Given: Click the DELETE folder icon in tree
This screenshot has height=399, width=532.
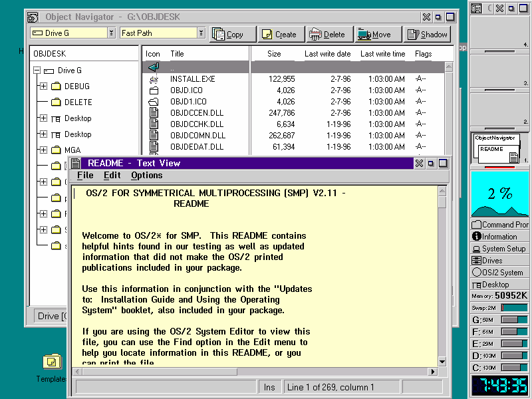Looking at the screenshot, I should point(56,102).
